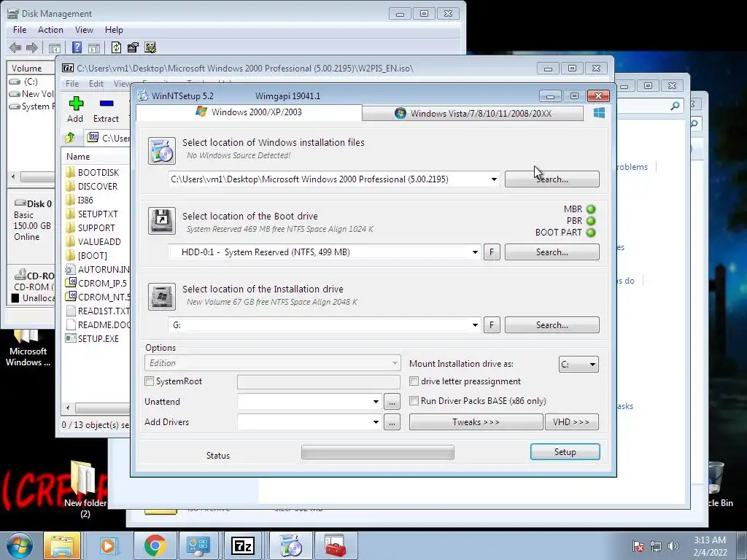Click Search button for Boot drive
The height and width of the screenshot is (560, 747).
point(551,252)
